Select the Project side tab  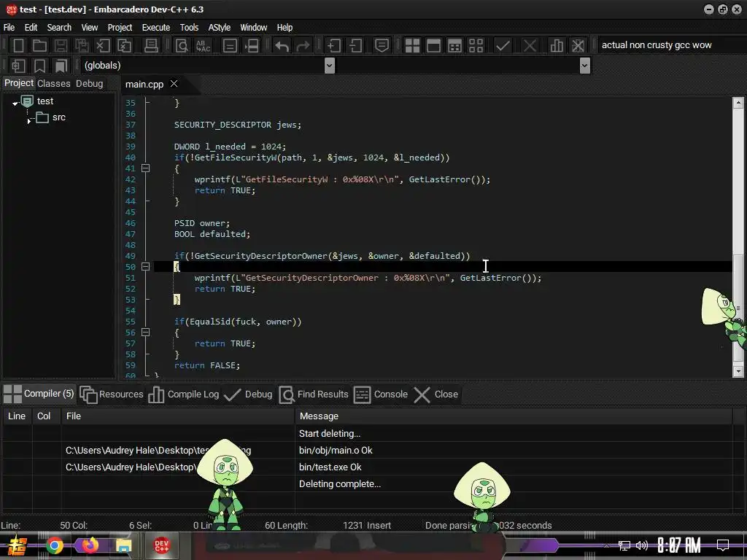pos(19,83)
